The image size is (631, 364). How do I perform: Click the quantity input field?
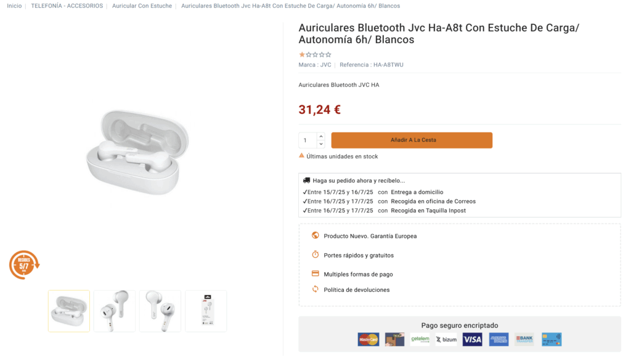[x=307, y=140]
